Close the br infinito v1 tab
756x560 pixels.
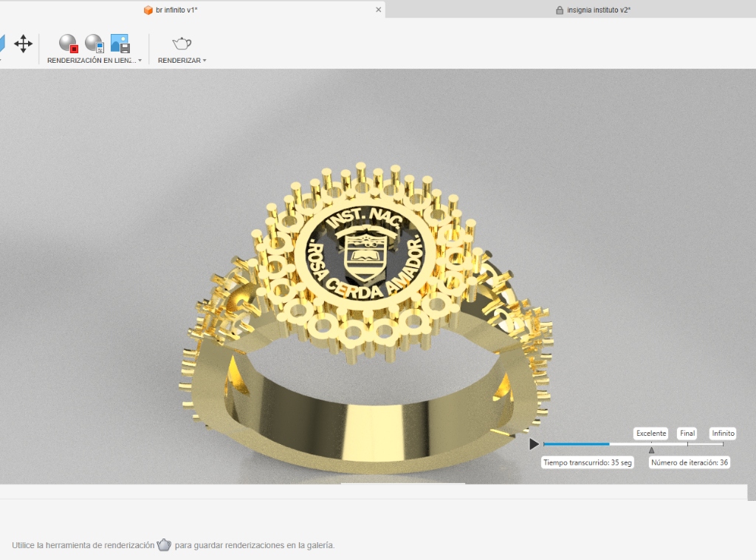379,9
